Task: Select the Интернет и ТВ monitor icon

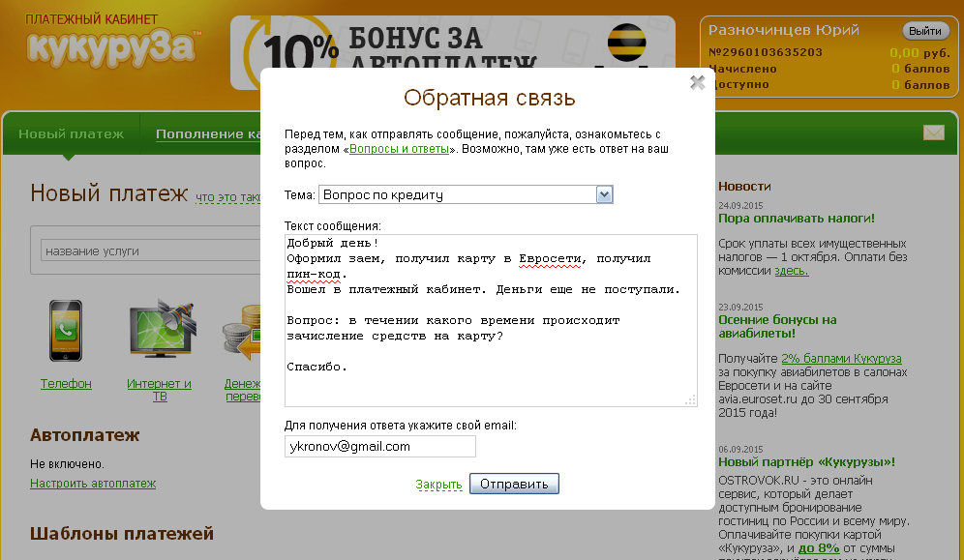Action: (x=163, y=328)
